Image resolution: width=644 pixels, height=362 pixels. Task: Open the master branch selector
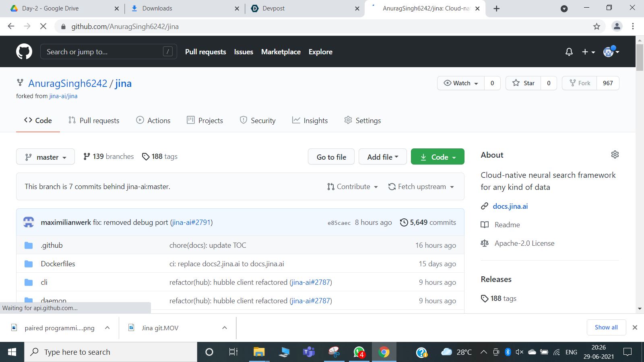pyautogui.click(x=45, y=157)
